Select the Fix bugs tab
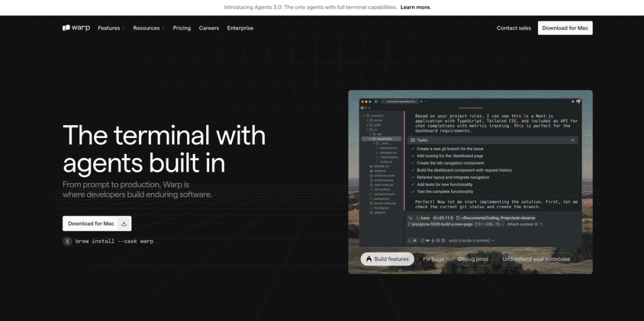The image size is (644, 321). click(433, 259)
